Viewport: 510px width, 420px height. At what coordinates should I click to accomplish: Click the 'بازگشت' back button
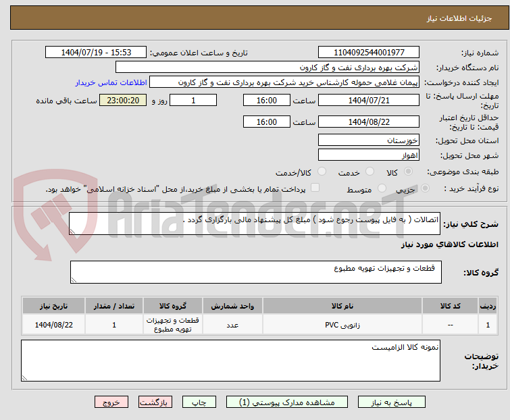click(156, 402)
